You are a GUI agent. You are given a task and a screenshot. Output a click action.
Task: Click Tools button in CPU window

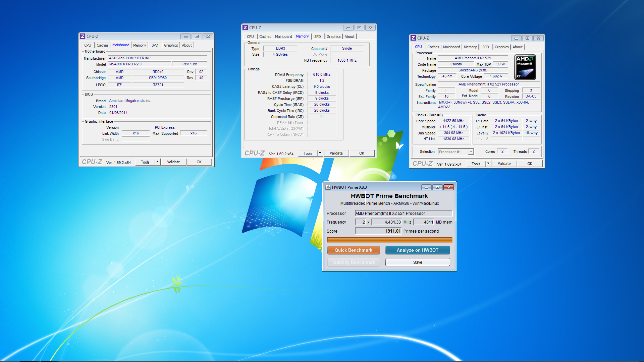[476, 164]
